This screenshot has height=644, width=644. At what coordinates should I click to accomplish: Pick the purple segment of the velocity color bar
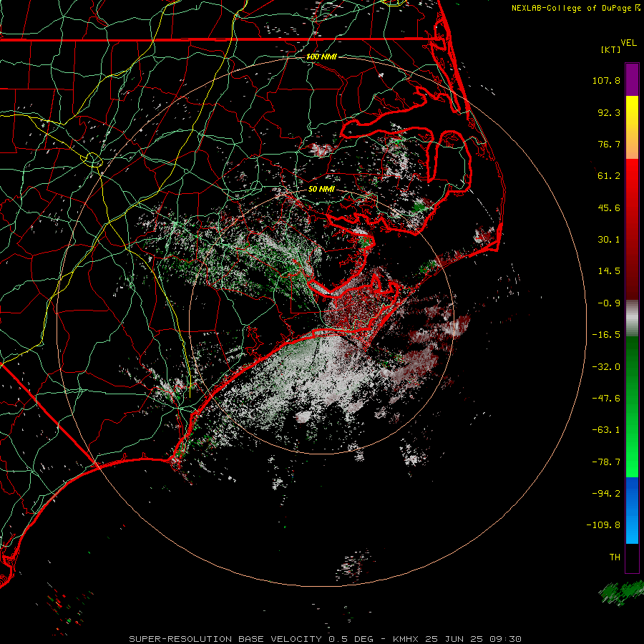click(x=632, y=79)
